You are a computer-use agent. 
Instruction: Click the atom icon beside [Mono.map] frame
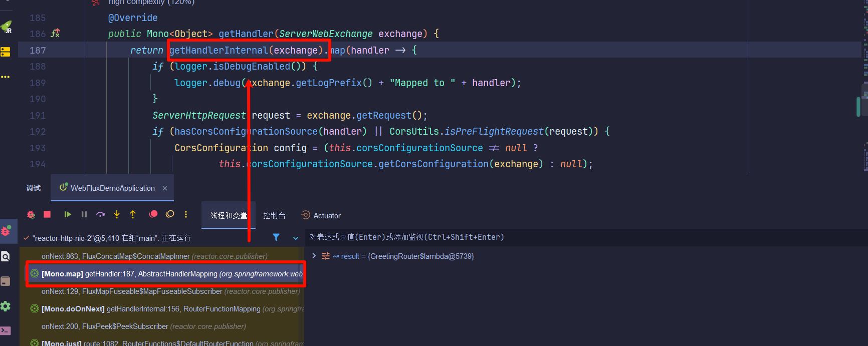point(35,273)
